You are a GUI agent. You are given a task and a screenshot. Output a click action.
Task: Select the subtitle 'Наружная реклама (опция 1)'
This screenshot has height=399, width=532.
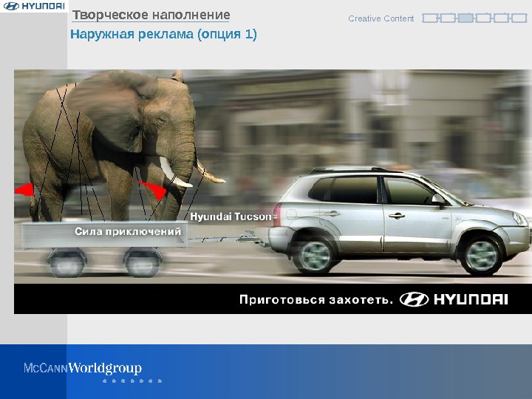(163, 34)
